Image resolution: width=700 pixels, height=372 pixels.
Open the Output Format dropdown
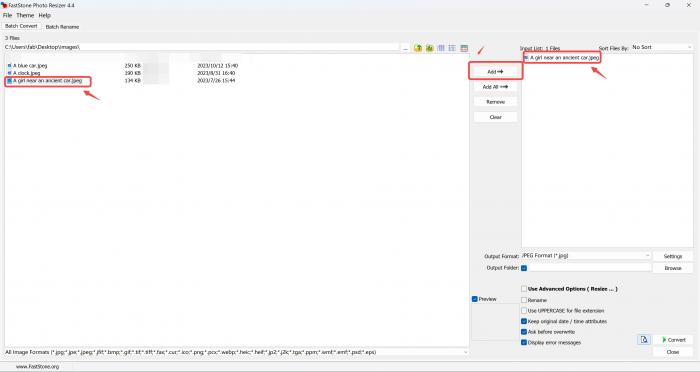pyautogui.click(x=586, y=256)
